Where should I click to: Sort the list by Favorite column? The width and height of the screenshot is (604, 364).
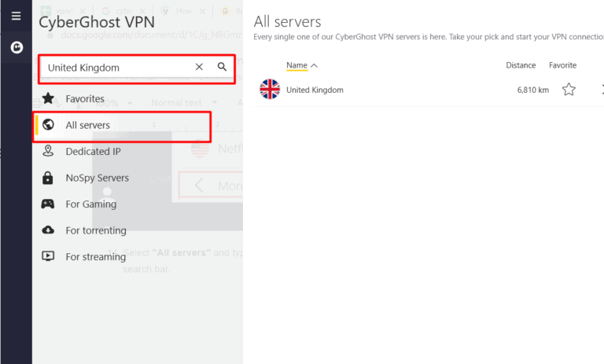562,65
